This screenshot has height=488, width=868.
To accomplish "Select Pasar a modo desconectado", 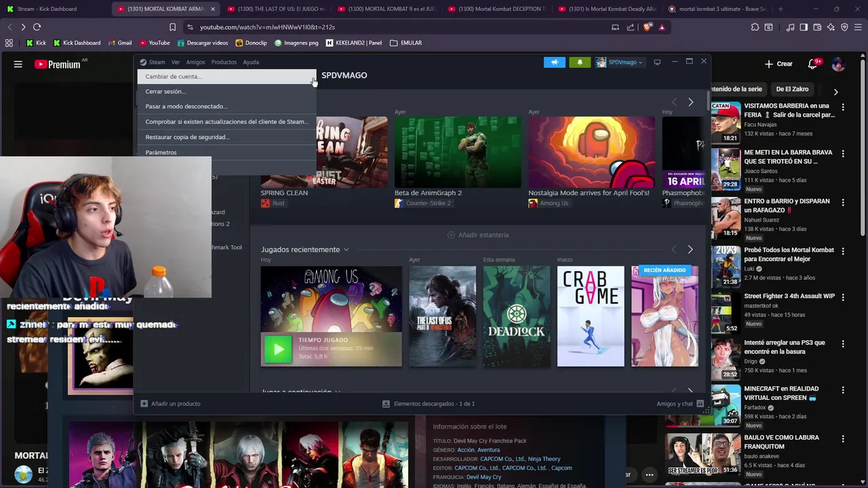I will pos(226,106).
